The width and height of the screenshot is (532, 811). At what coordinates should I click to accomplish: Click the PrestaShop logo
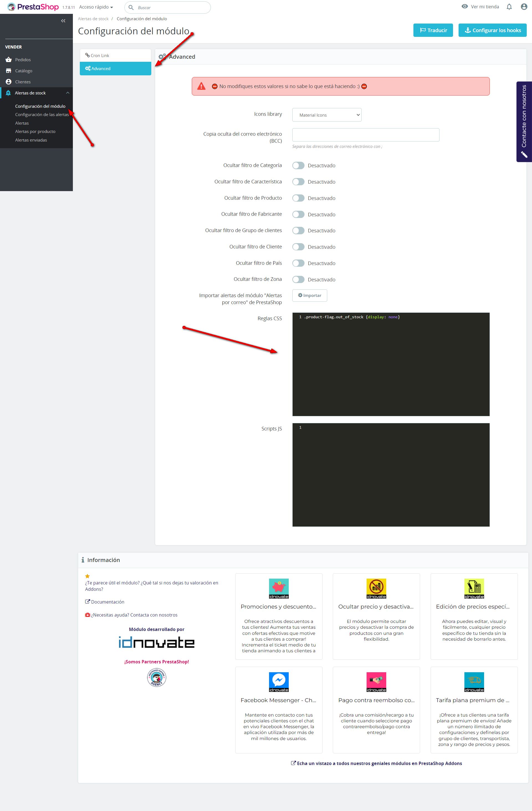[x=33, y=7]
